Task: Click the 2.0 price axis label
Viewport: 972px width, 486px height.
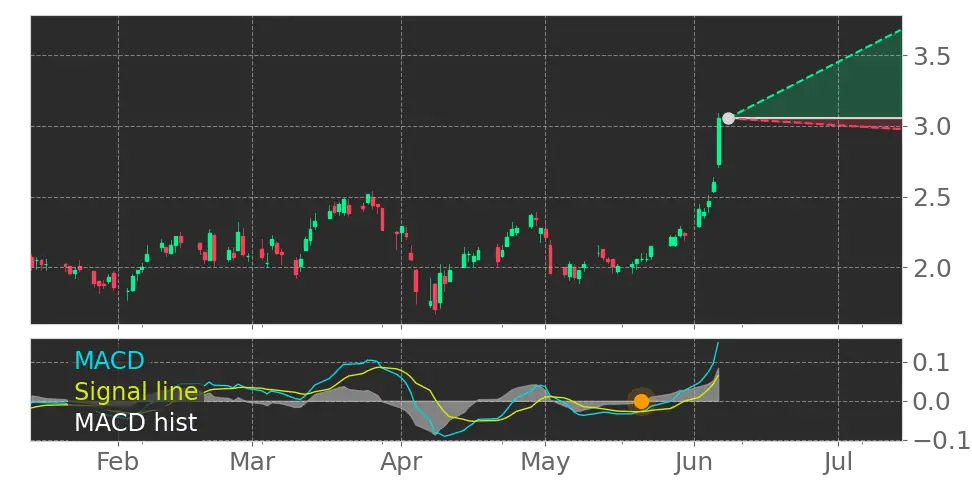Action: 933,268
